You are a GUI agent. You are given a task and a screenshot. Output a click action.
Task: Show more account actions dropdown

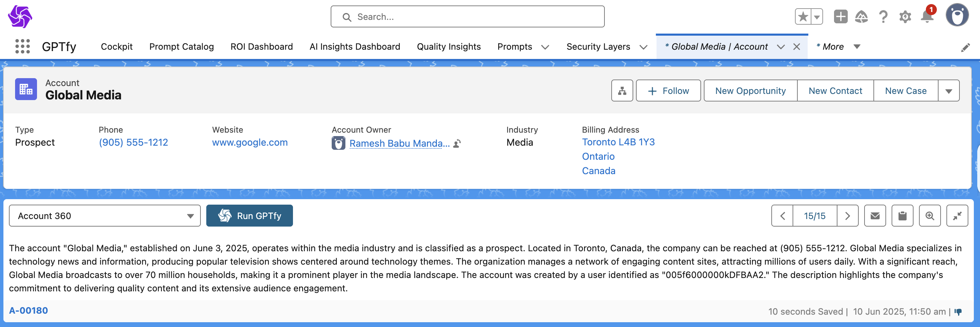949,90
